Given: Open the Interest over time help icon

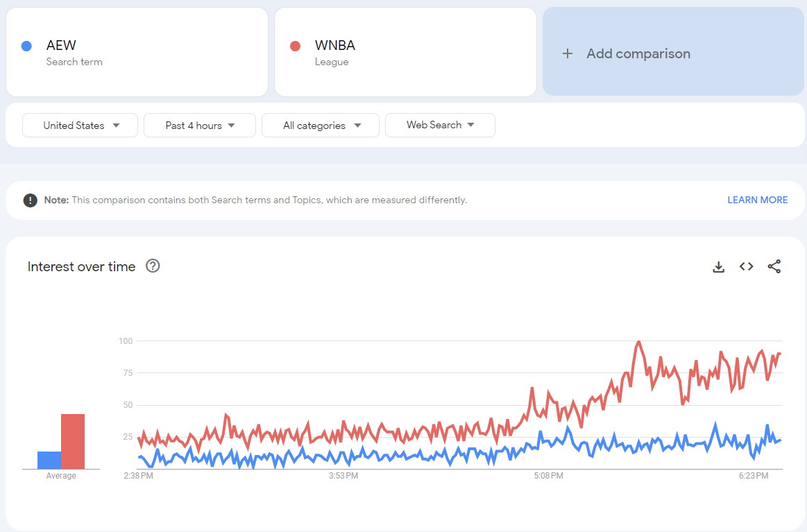Looking at the screenshot, I should coord(153,266).
